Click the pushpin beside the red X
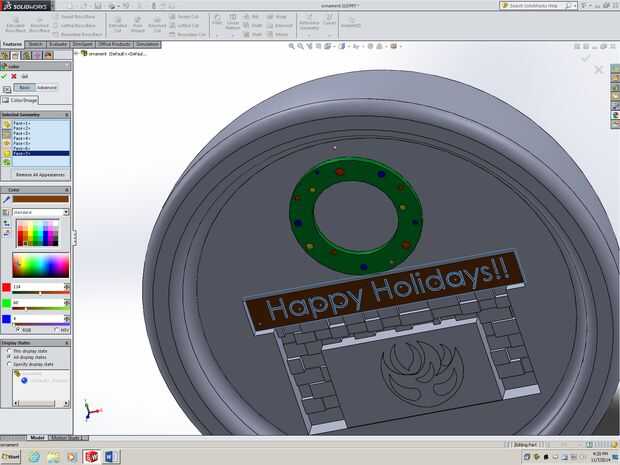Viewport: 620px width, 465px height. pyautogui.click(x=25, y=76)
